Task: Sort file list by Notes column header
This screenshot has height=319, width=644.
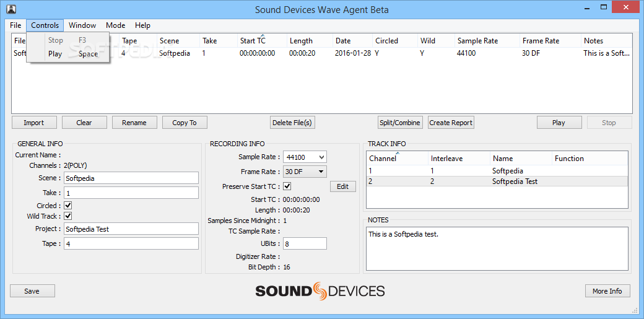Action: pyautogui.click(x=607, y=41)
